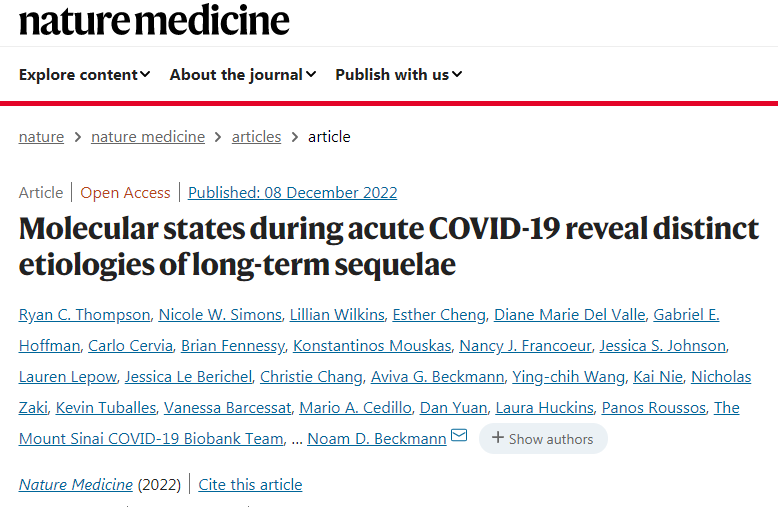Go to nature breadcrumb link
778x507 pixels.
(x=41, y=137)
